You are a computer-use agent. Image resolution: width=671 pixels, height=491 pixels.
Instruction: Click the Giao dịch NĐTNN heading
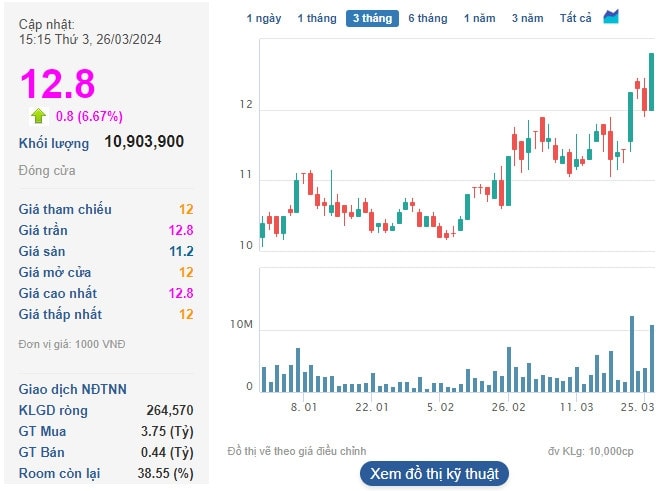(x=72, y=389)
